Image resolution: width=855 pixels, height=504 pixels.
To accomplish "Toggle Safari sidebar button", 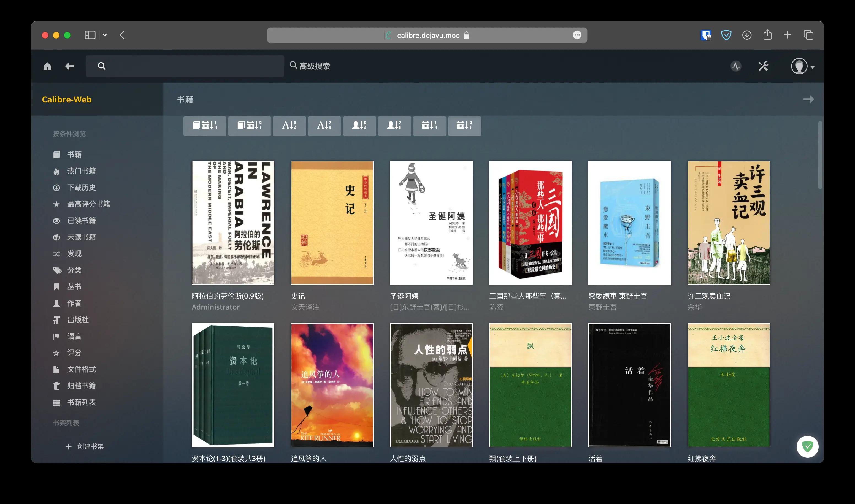I will pyautogui.click(x=90, y=35).
